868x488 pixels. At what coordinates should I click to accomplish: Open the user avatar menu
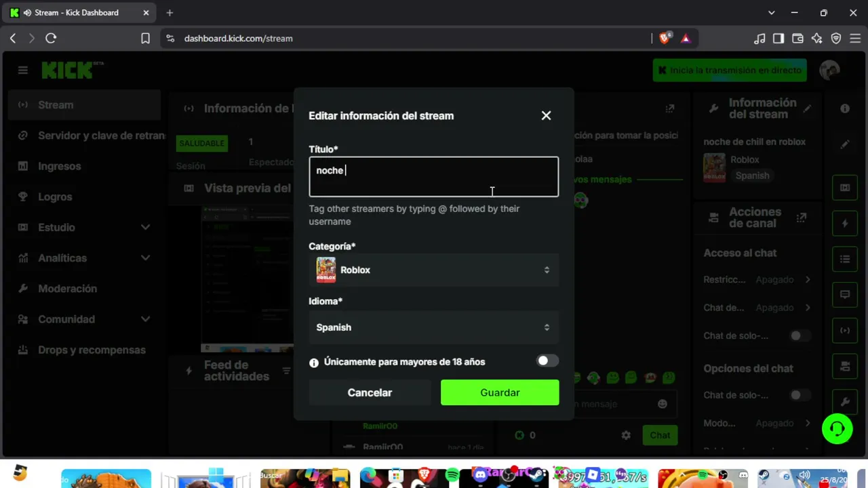coord(830,70)
